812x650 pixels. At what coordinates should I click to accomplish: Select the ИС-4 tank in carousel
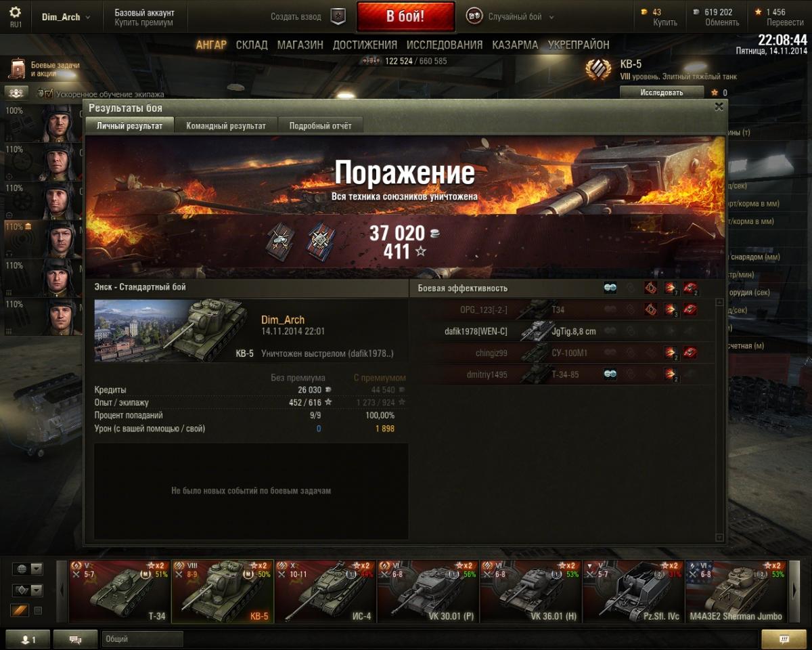325,591
